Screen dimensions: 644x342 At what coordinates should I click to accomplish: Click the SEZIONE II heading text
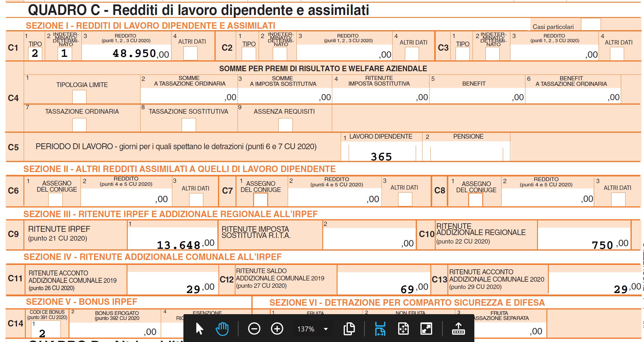click(179, 169)
